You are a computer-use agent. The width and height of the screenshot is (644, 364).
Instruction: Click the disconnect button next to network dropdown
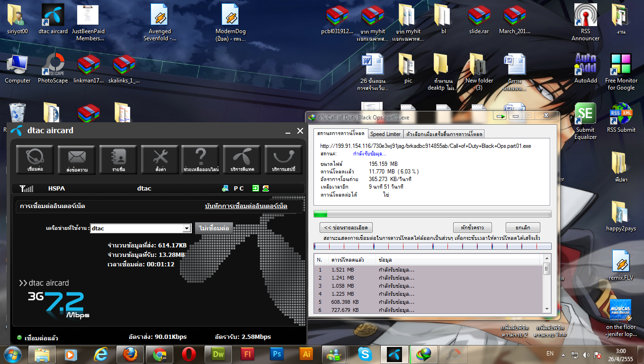pos(214,228)
